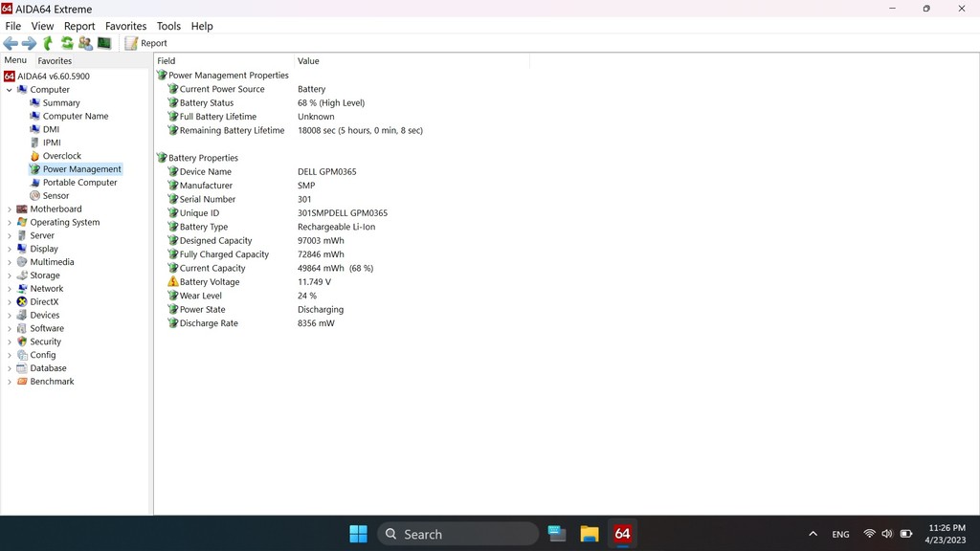The image size is (980, 551).
Task: Select the DMI tree item
Action: pos(51,129)
